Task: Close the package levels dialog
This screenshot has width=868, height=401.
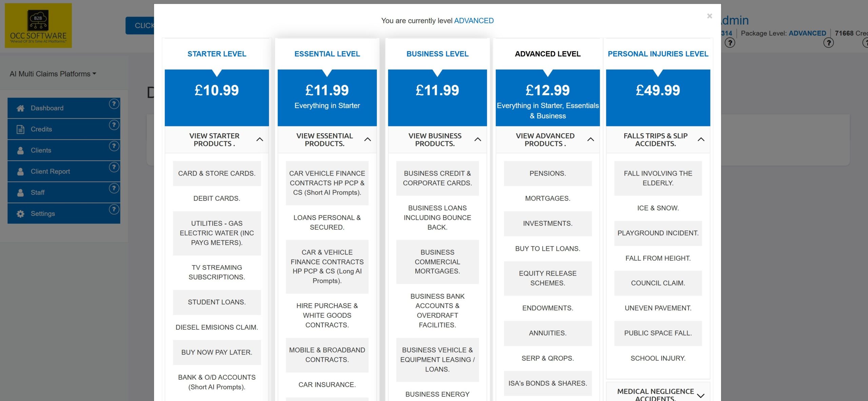Action: pyautogui.click(x=709, y=16)
